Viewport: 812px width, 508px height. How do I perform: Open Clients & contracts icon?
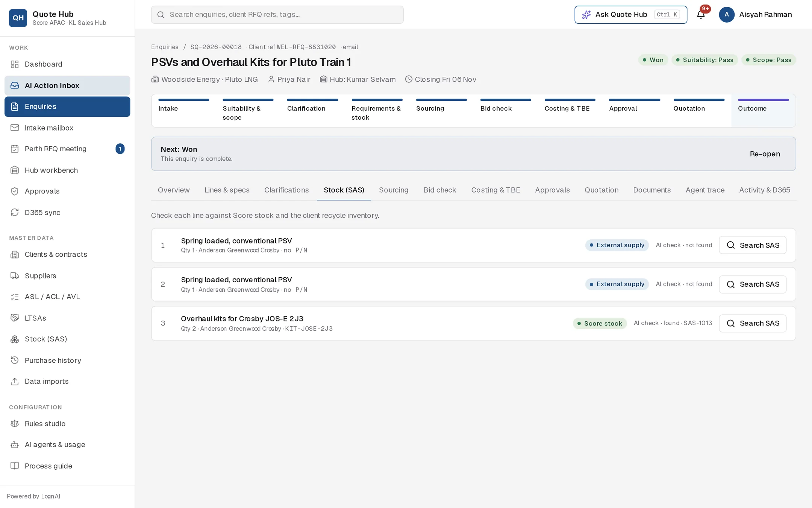pyautogui.click(x=15, y=255)
